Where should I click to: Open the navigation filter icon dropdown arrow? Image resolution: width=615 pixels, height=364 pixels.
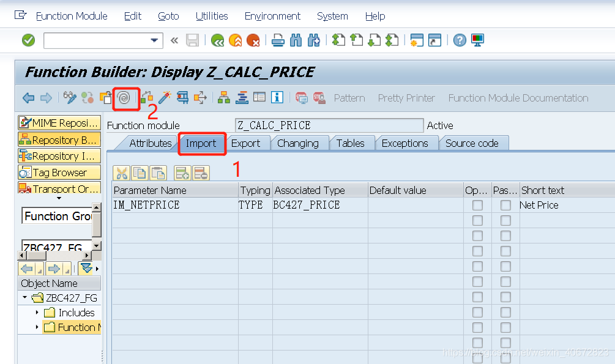[x=97, y=269]
